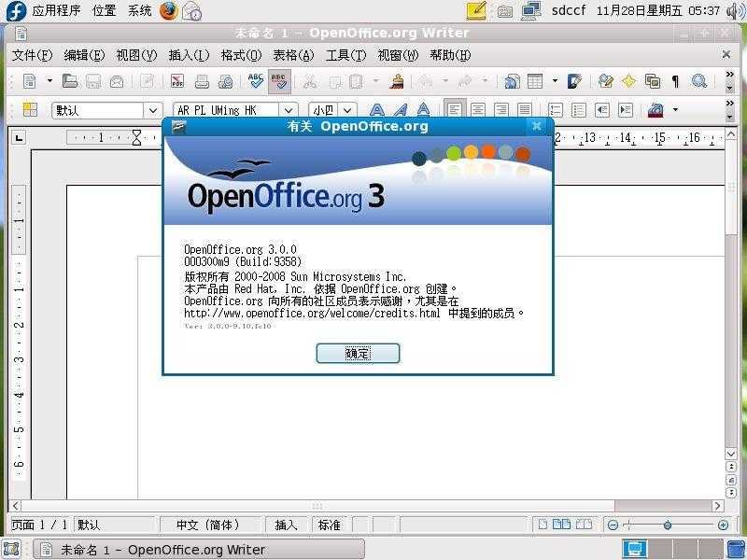Expand the Redo history dropdown arrow
This screenshot has height=560, width=747.
[x=485, y=81]
